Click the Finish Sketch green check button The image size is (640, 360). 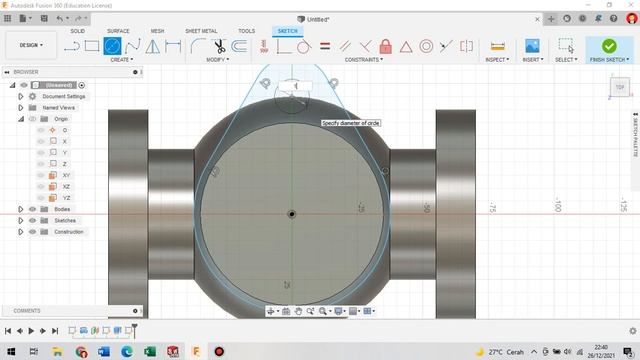click(x=609, y=46)
